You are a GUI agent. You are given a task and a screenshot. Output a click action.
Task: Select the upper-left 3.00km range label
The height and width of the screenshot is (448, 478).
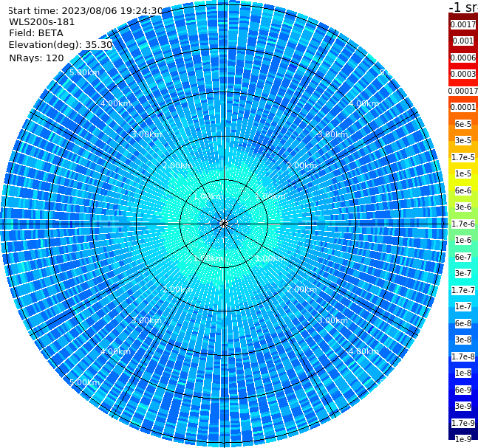[x=146, y=134]
